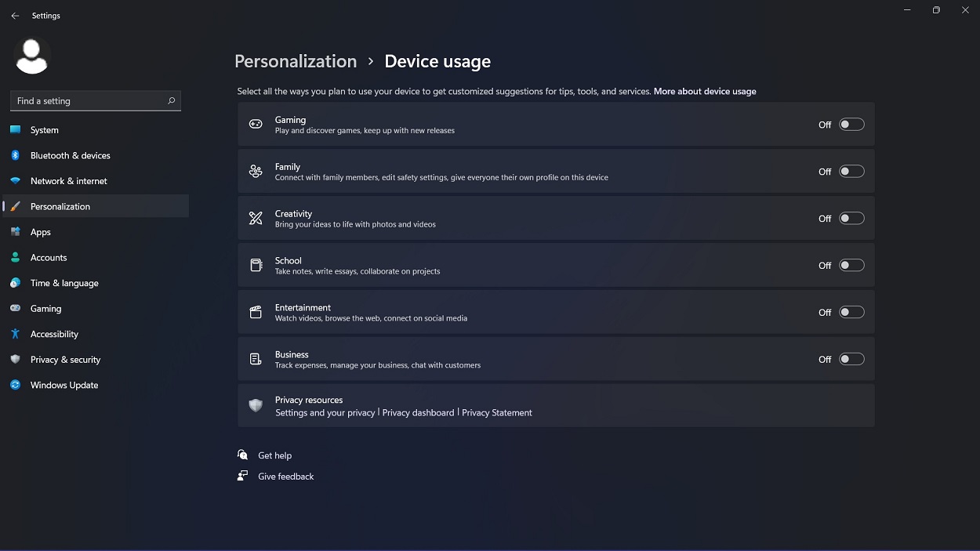This screenshot has height=551, width=980.
Task: Click the user account avatar
Action: pyautogui.click(x=31, y=55)
